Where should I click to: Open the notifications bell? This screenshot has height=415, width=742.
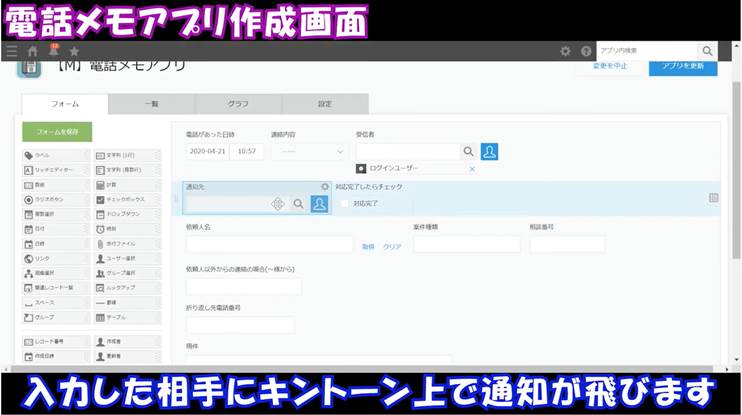53,50
